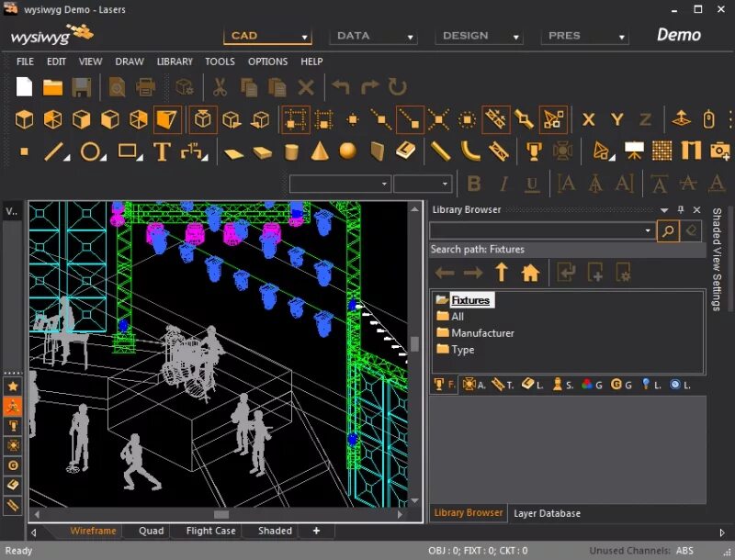Select the Line drawing tool
735x560 pixels.
tap(53, 151)
